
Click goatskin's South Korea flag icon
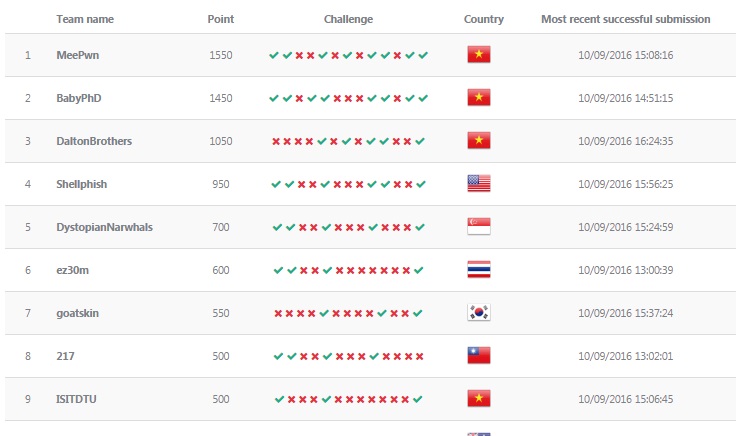(479, 313)
